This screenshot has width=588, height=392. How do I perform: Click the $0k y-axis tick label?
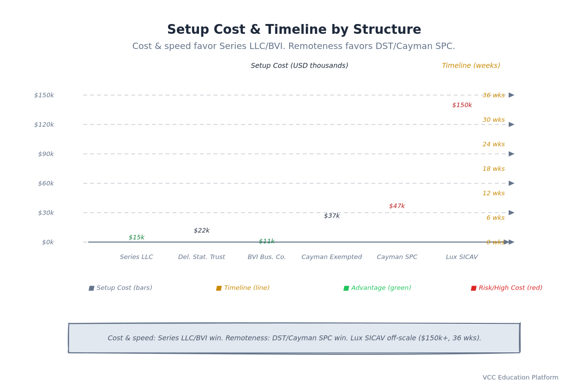point(48,242)
